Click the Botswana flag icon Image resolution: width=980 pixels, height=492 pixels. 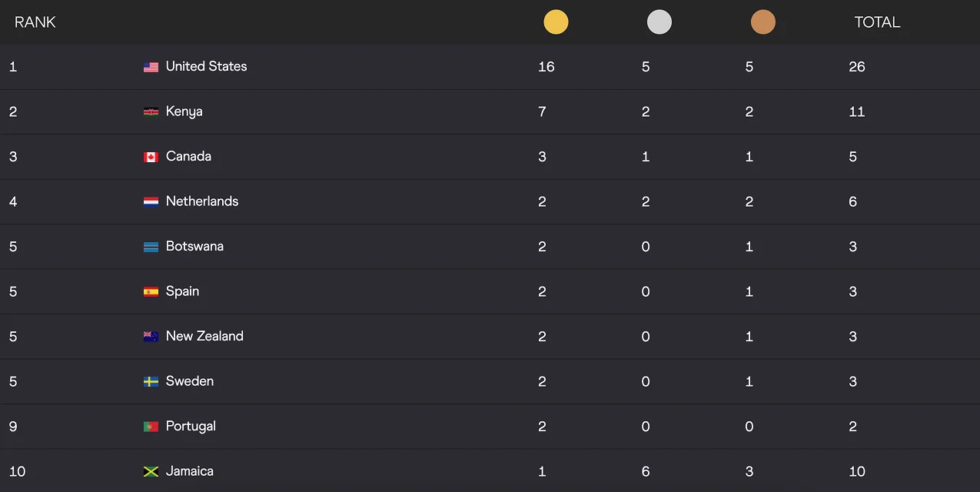pyautogui.click(x=151, y=247)
